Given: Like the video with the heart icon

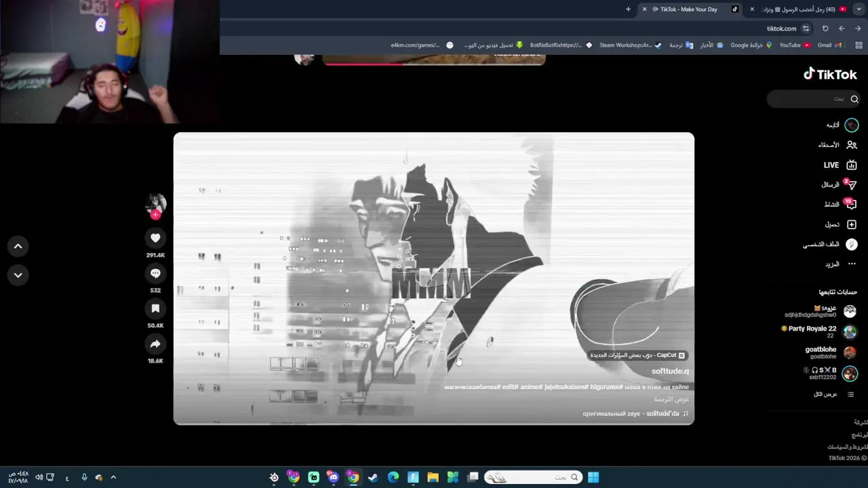Looking at the screenshot, I should tap(155, 238).
